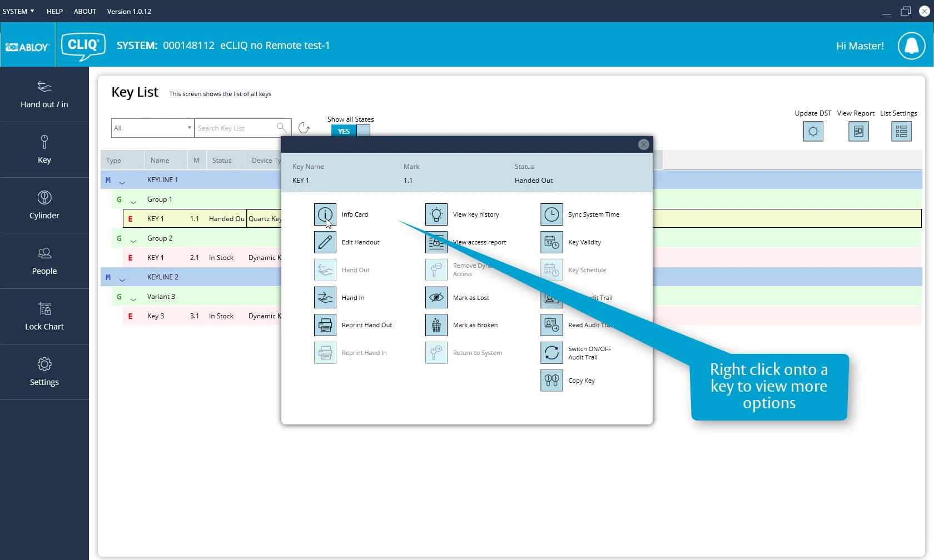Refresh the key list
The height and width of the screenshot is (560, 934).
click(x=304, y=128)
